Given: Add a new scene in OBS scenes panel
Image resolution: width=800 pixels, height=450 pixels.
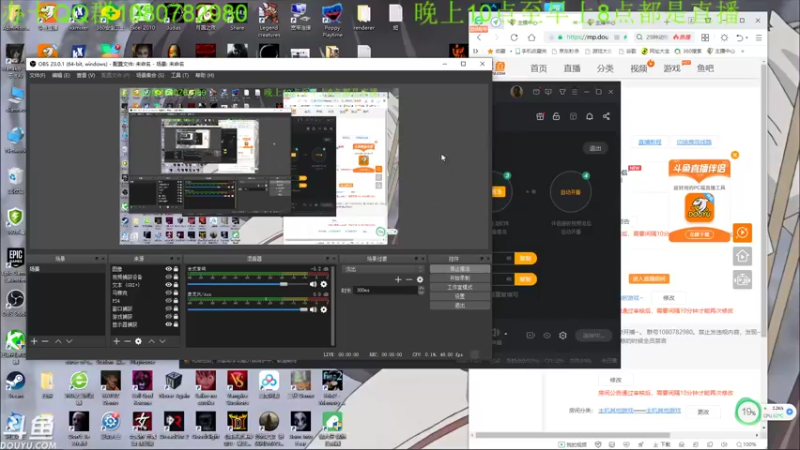Looking at the screenshot, I should [34, 341].
